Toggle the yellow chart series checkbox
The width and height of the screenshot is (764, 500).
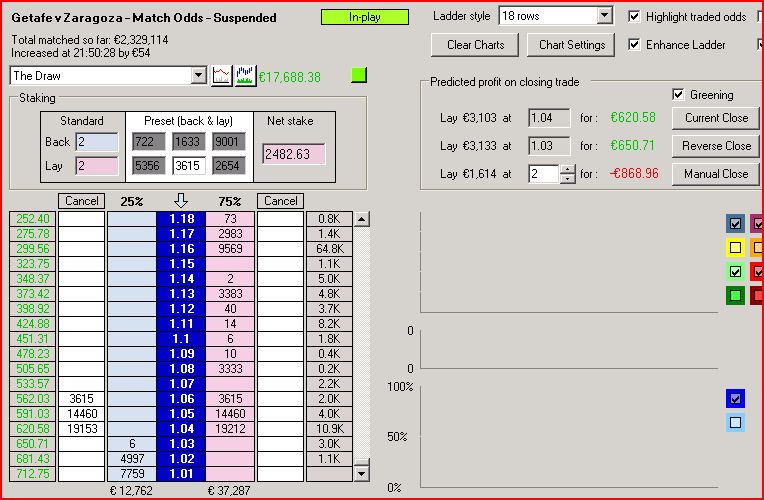point(736,247)
